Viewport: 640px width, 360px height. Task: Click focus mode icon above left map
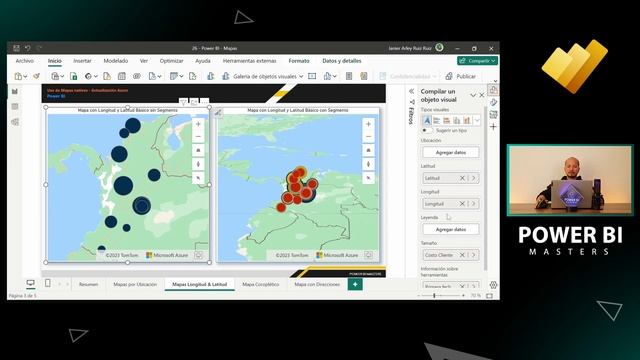click(194, 102)
